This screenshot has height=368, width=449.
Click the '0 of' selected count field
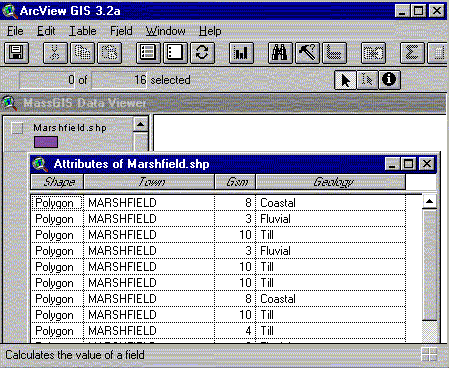click(x=47, y=80)
